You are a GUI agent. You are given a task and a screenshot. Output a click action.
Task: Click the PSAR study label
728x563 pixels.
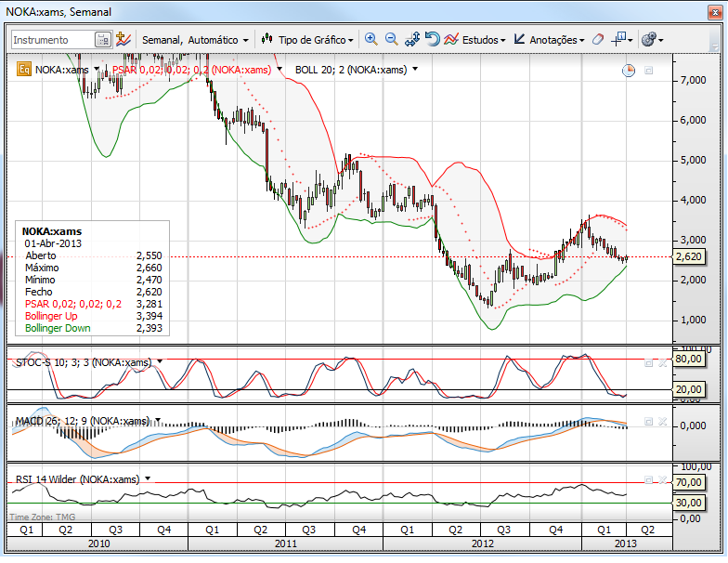click(x=191, y=70)
